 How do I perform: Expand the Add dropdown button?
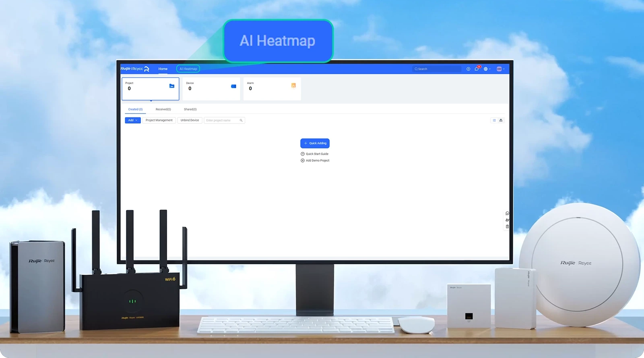pos(133,120)
